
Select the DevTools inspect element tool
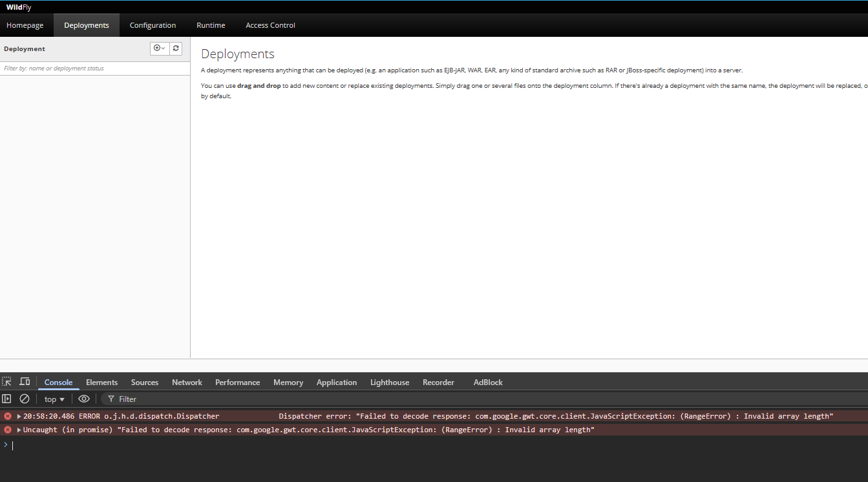6,382
